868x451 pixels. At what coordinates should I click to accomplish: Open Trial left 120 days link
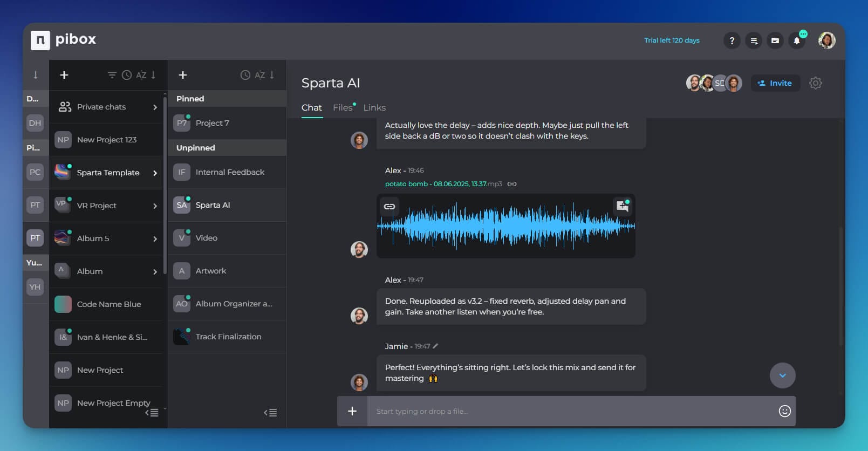pos(672,40)
